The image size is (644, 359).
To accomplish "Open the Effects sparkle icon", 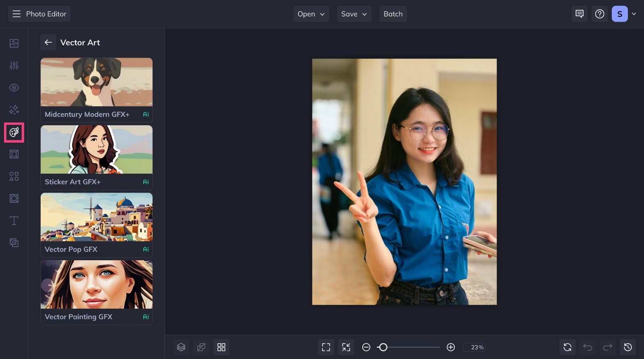I will [x=14, y=110].
